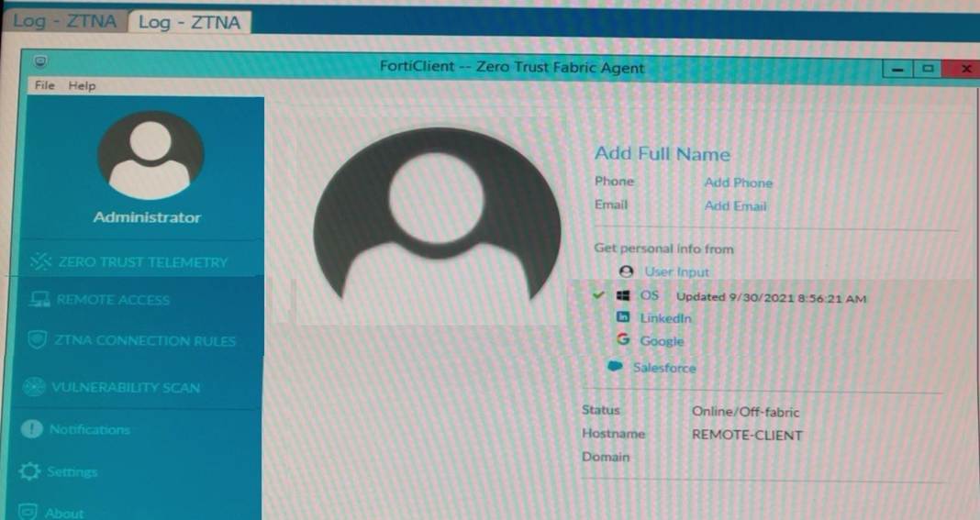Click the Add Email link
Image resolution: width=980 pixels, height=520 pixels.
pyautogui.click(x=735, y=206)
